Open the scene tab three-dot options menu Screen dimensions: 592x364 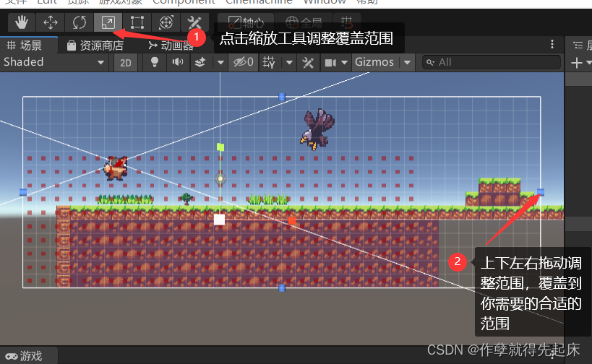(x=552, y=45)
